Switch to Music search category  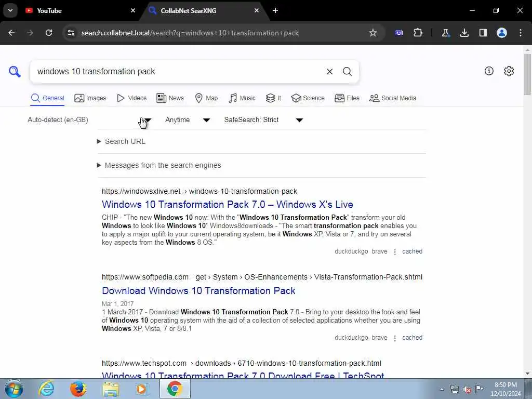[x=242, y=98]
